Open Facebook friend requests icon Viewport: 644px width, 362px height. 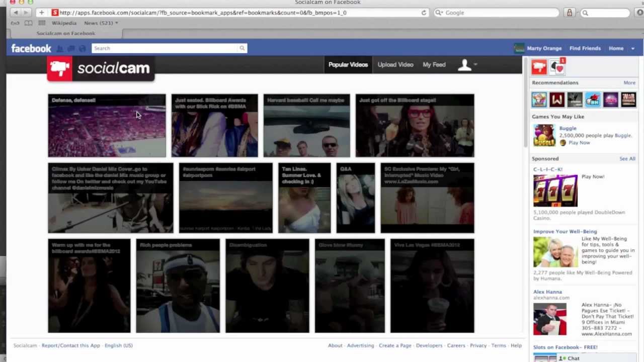pyautogui.click(x=60, y=49)
